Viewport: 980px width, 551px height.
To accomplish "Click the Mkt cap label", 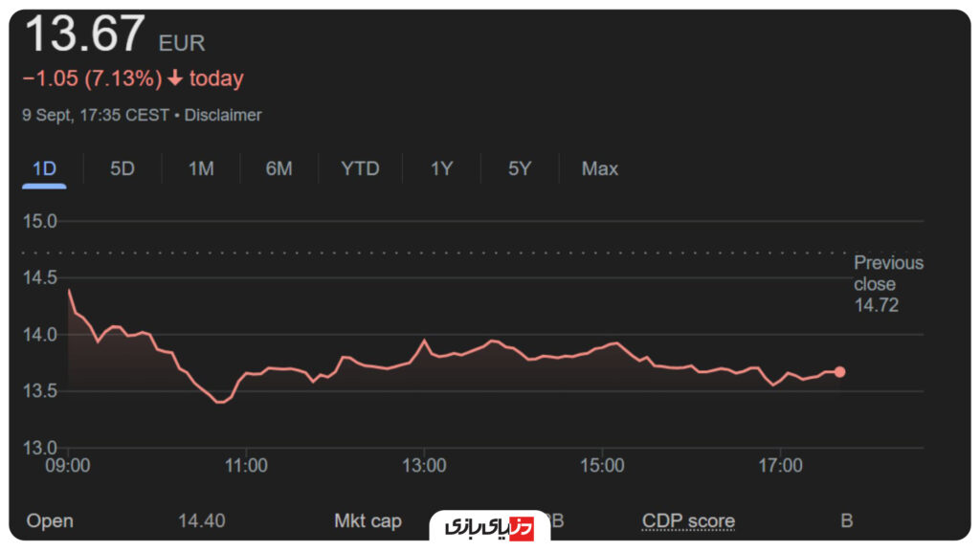I will coord(367,521).
